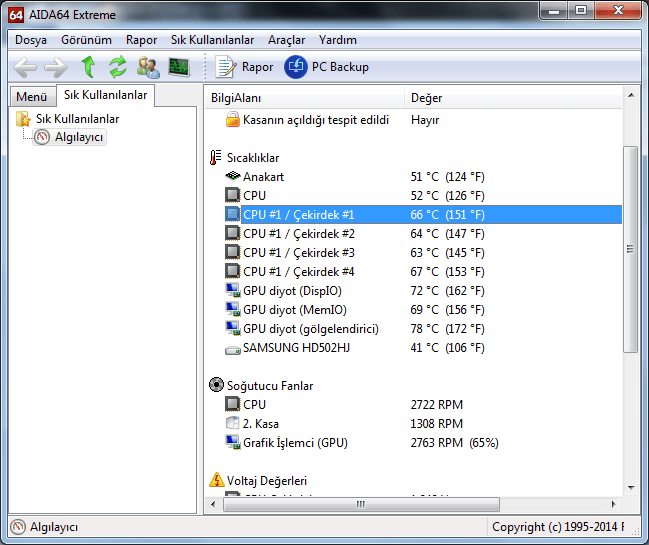Click the Soğutucu Fanlar section heading
The height and width of the screenshot is (545, 649).
pos(270,386)
